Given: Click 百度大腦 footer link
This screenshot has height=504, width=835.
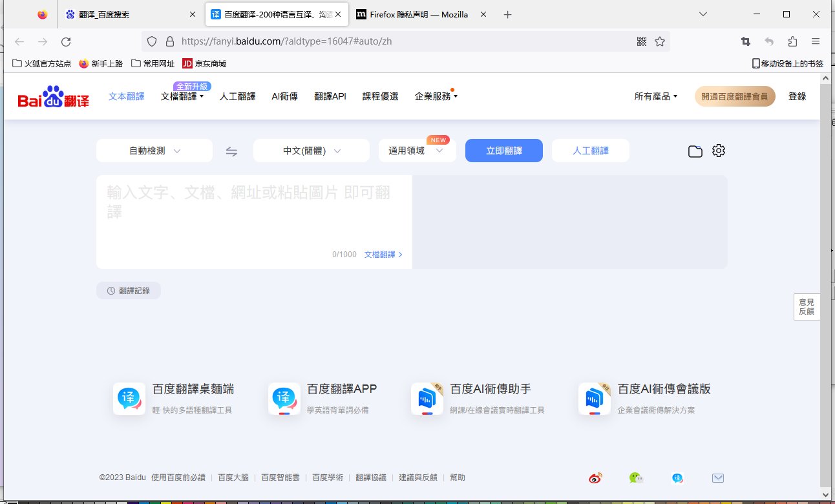Looking at the screenshot, I should (x=233, y=478).
